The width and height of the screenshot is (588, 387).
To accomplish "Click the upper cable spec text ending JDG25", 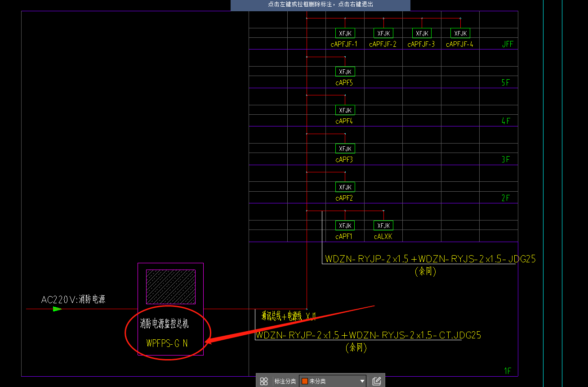I will click(431, 259).
